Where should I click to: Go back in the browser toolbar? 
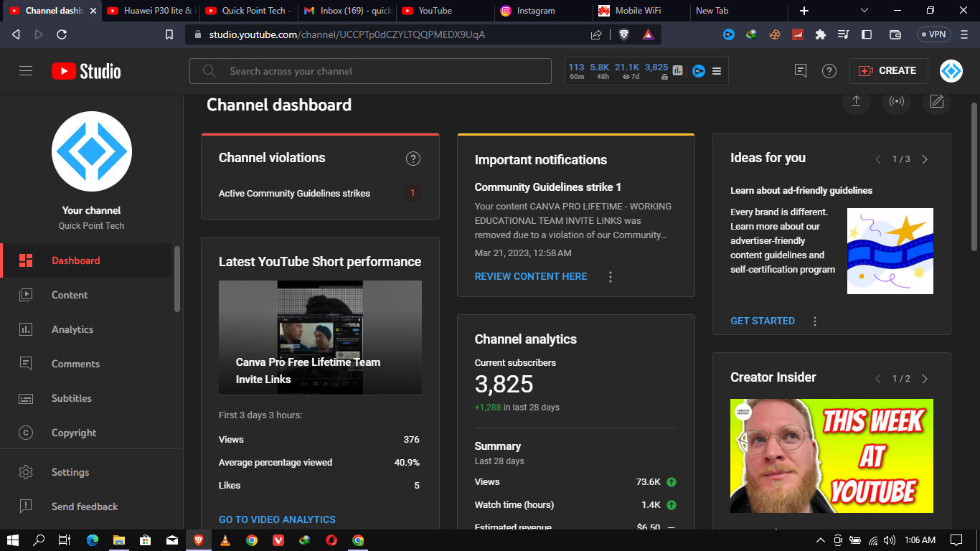(16, 34)
